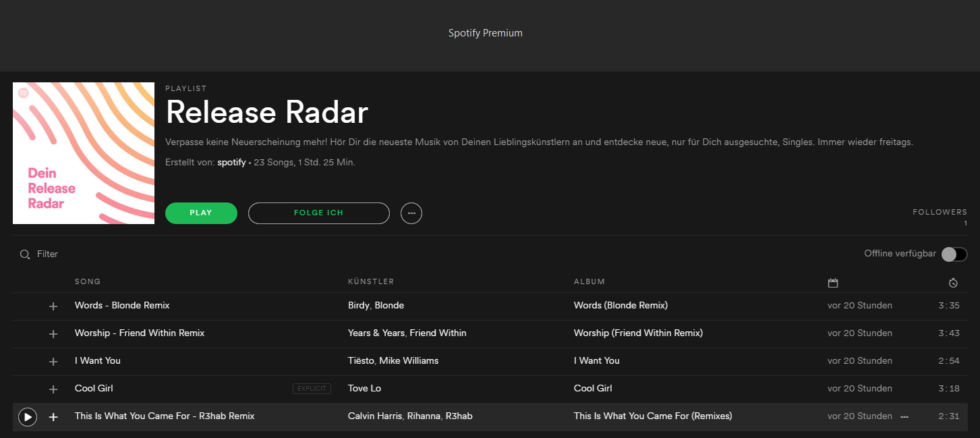Viewport: 980px width, 438px height.
Task: Add Worship - Friend Within Remix to library
Action: point(53,334)
